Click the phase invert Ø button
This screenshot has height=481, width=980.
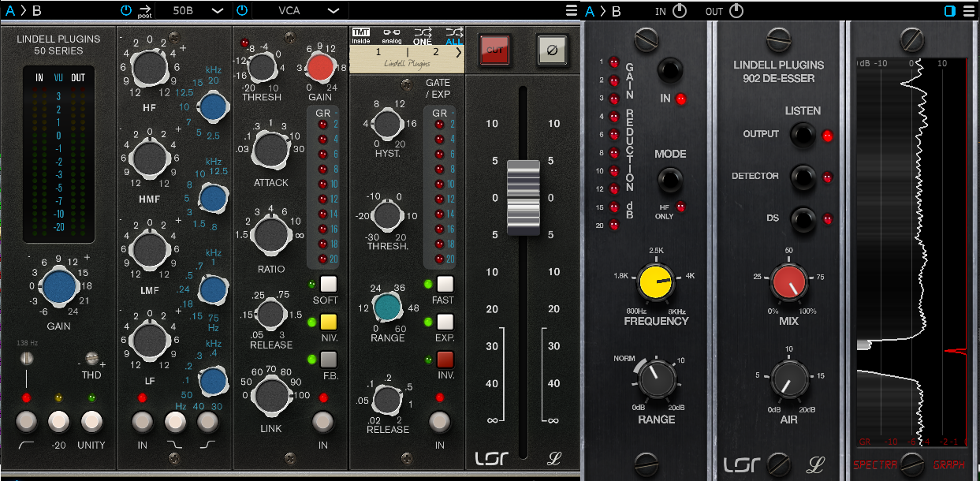pyautogui.click(x=551, y=50)
